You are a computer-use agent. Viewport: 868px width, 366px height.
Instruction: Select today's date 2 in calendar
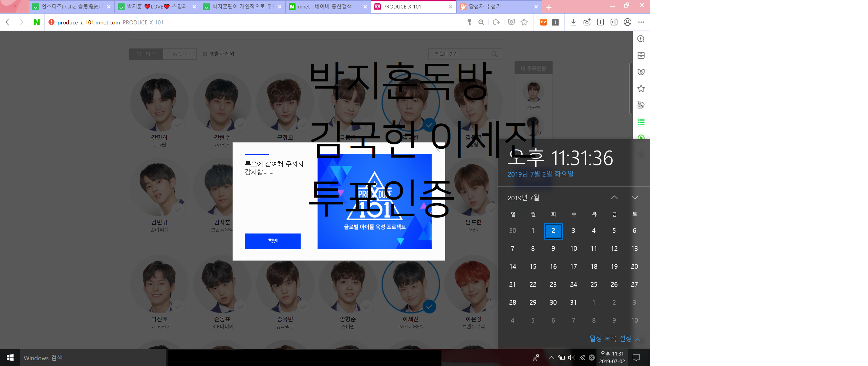(553, 231)
